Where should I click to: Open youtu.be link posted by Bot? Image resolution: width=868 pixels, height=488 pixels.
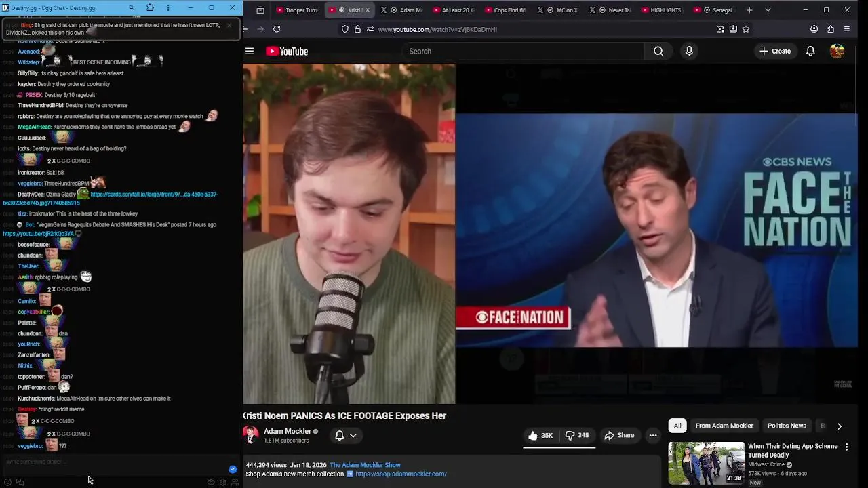pos(39,234)
